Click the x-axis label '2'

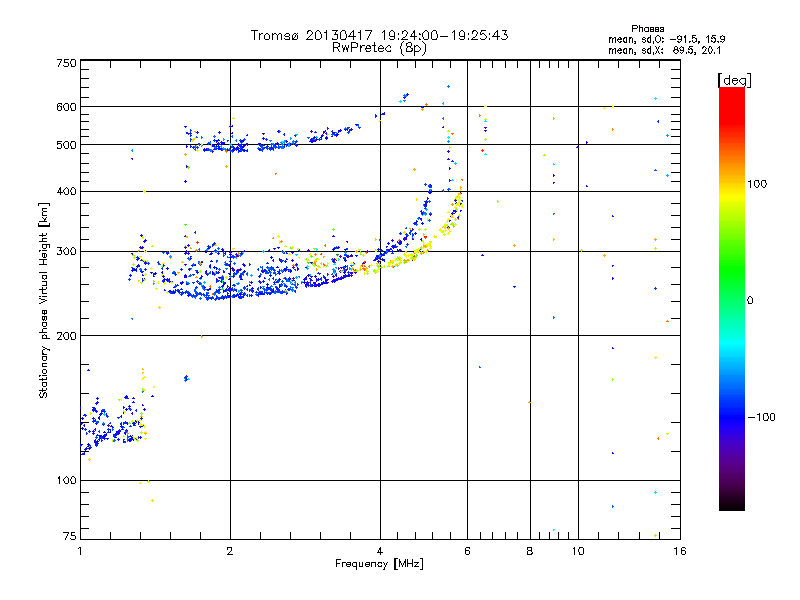(230, 551)
